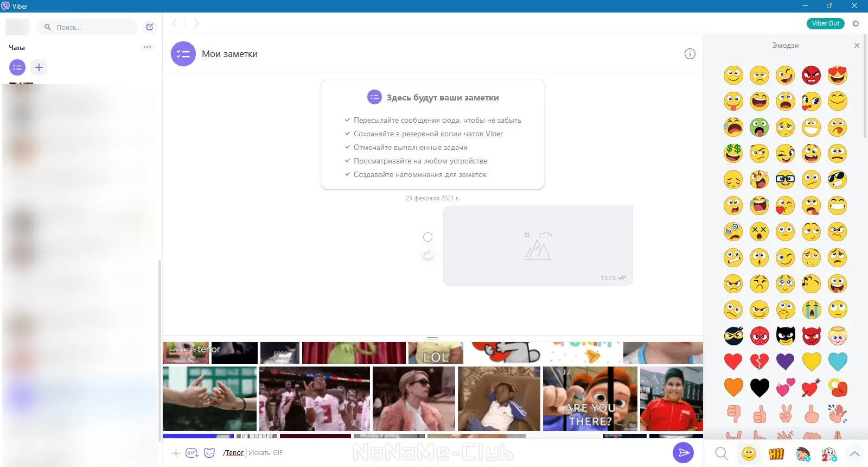Send the message with the purple button

[684, 452]
